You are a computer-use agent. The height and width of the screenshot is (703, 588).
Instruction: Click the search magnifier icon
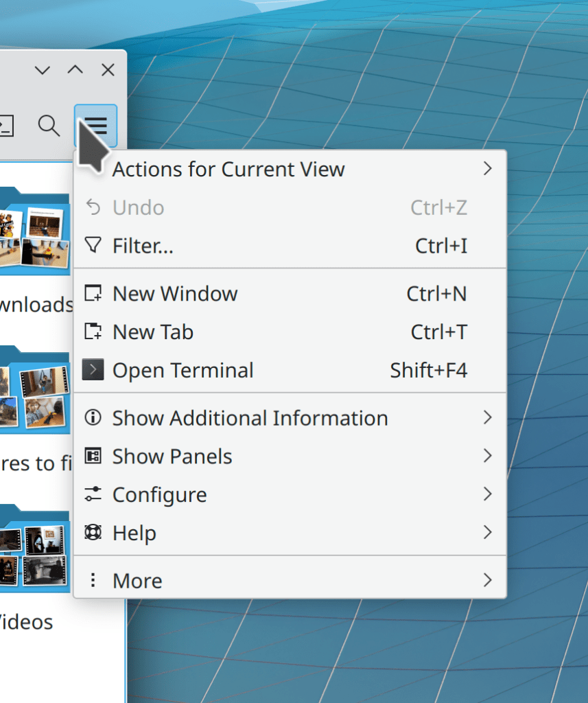coord(49,126)
